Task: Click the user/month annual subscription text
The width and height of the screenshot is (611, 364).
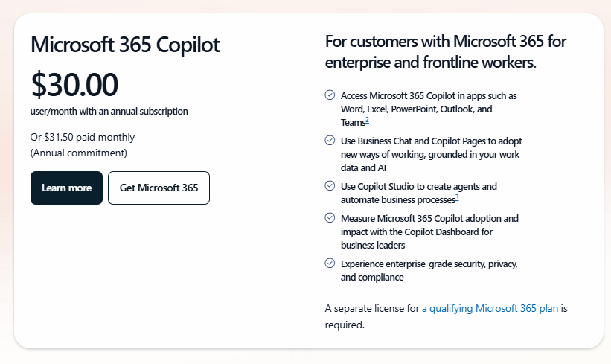Action: point(109,112)
